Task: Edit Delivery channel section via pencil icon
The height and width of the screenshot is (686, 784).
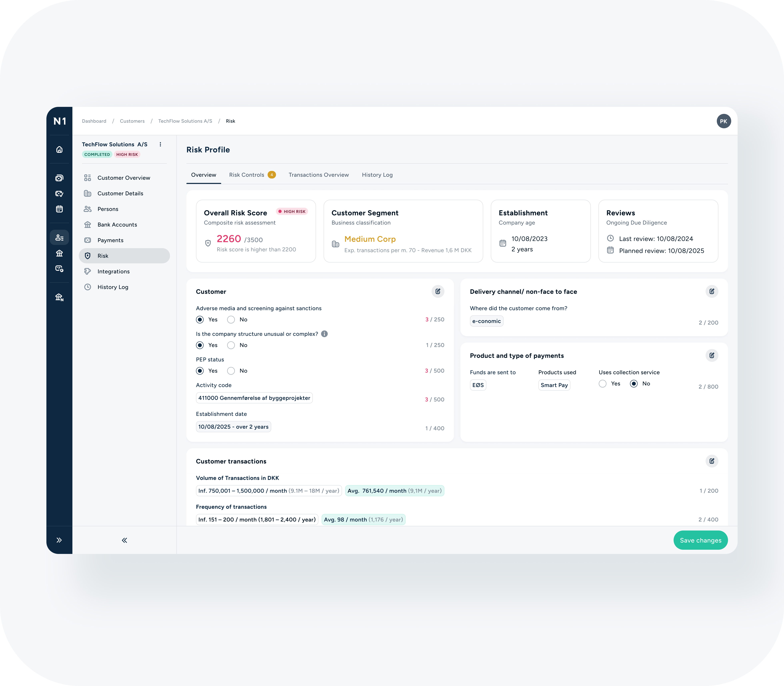Action: [712, 292]
